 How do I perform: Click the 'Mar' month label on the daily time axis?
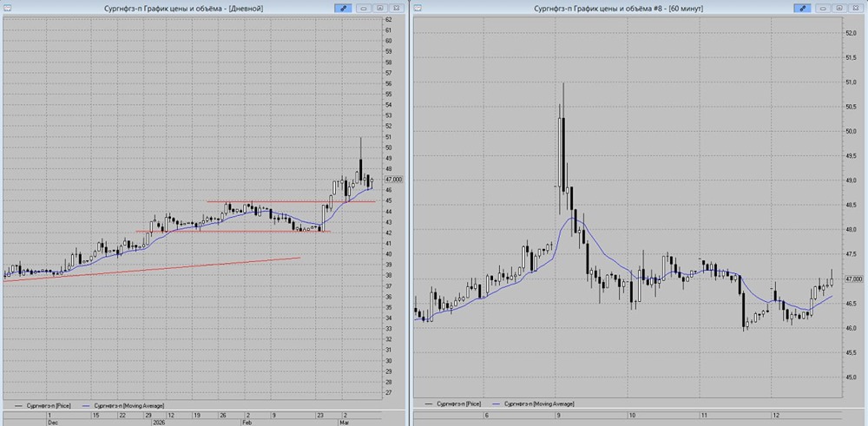(343, 422)
